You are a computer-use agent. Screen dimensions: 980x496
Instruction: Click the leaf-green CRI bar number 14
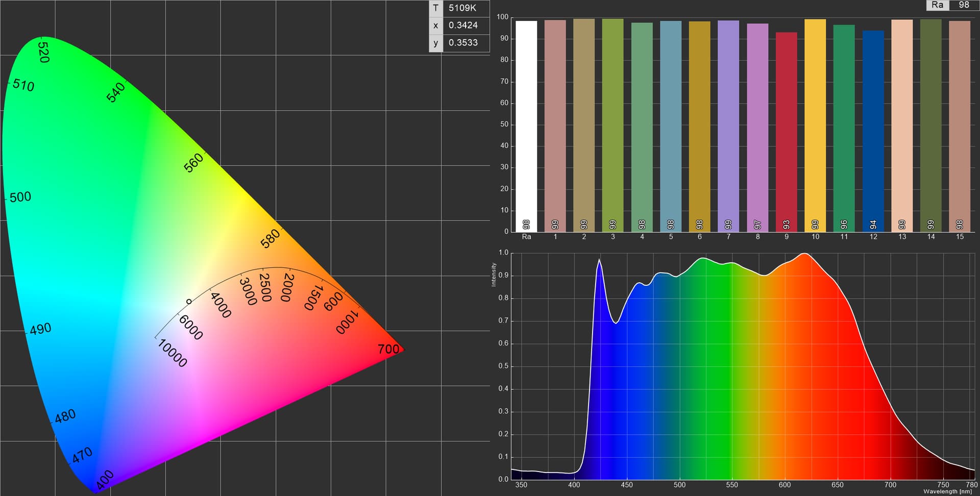pos(930,126)
